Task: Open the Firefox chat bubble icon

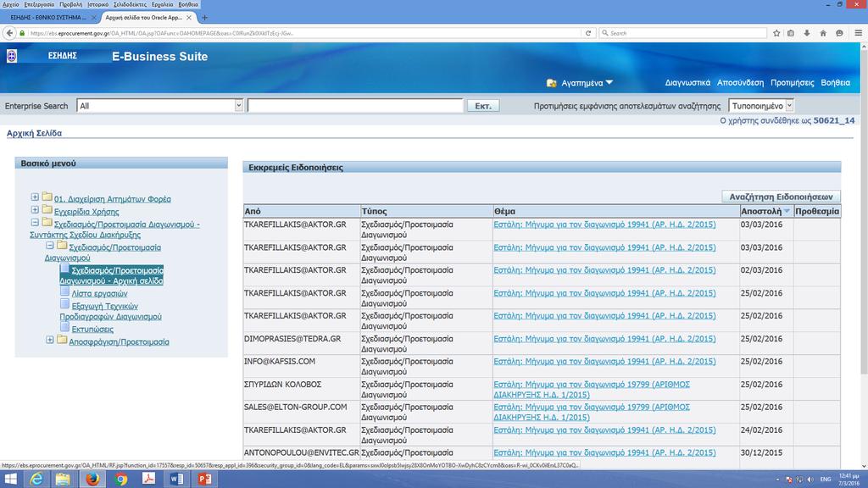Action: (839, 33)
